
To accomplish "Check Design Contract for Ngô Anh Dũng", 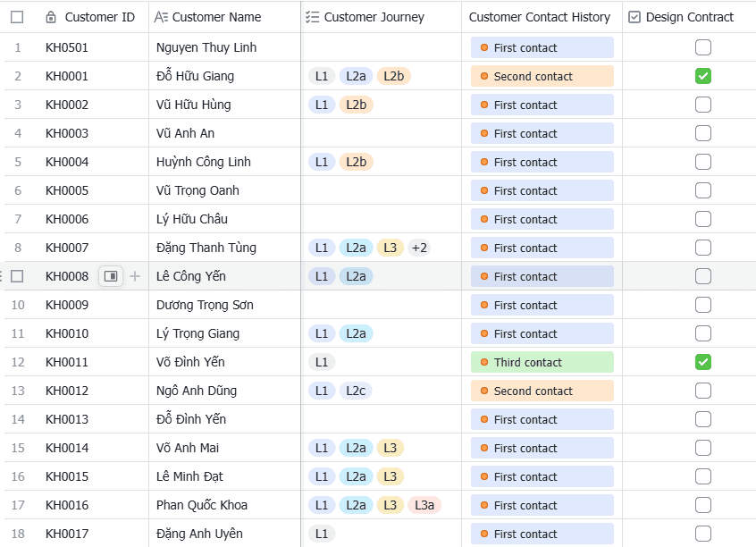I will coord(703,391).
